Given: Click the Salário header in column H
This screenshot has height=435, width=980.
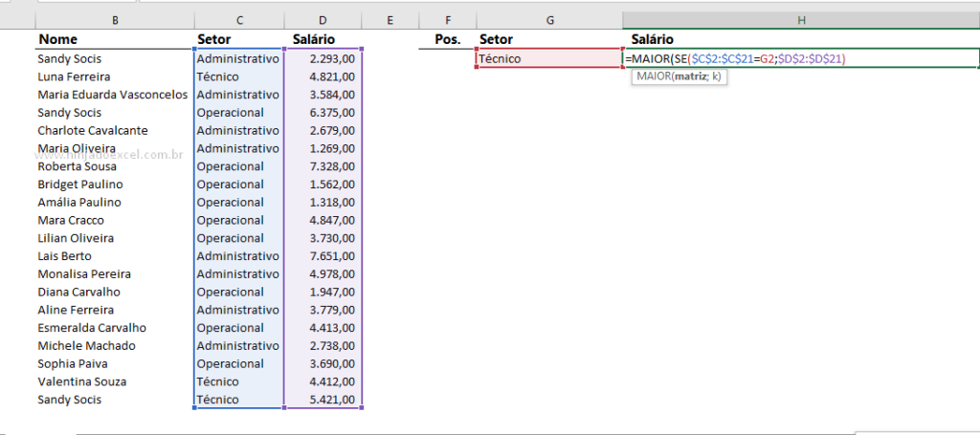Looking at the screenshot, I should [652, 39].
